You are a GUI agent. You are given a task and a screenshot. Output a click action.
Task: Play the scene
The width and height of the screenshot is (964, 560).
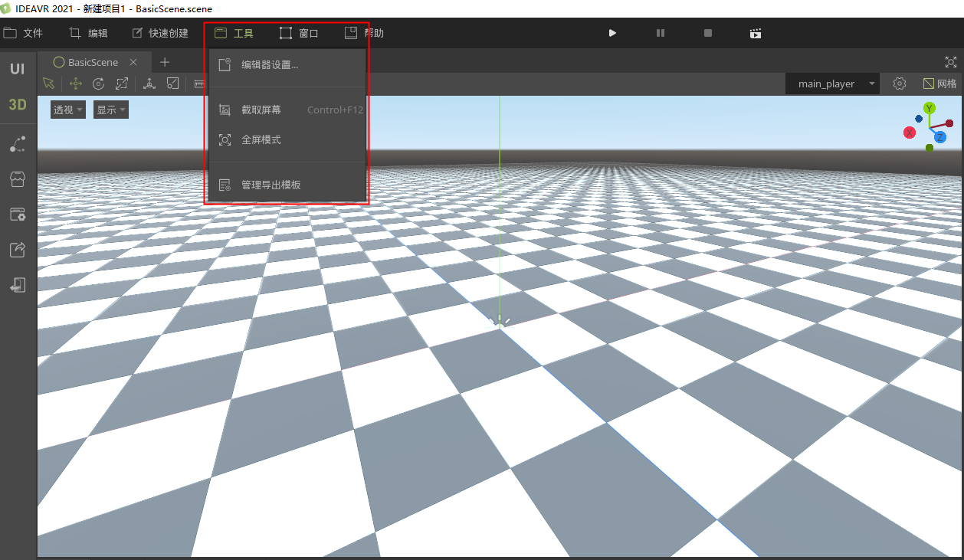612,33
